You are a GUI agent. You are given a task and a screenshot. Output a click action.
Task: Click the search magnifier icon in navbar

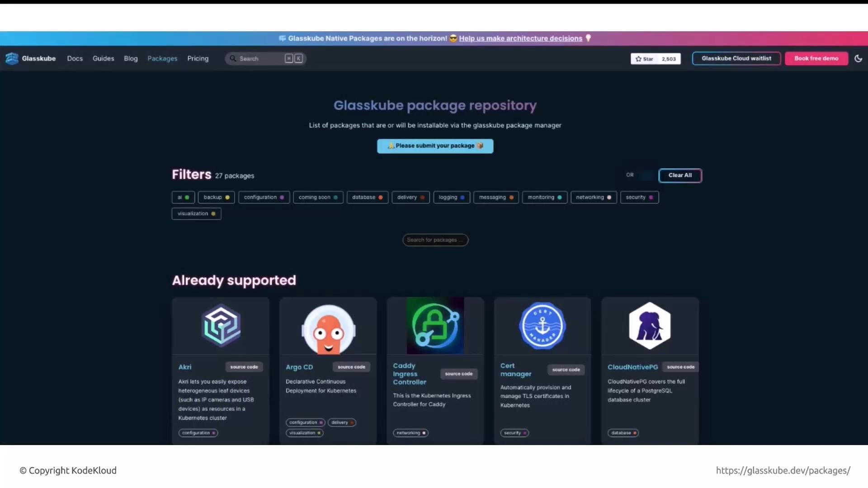pos(233,58)
